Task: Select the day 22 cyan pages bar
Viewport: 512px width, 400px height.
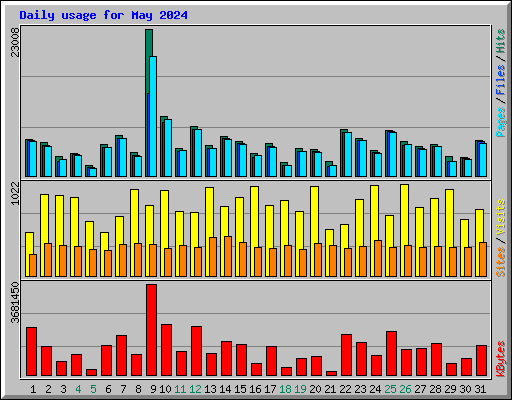Action: [x=348, y=154]
